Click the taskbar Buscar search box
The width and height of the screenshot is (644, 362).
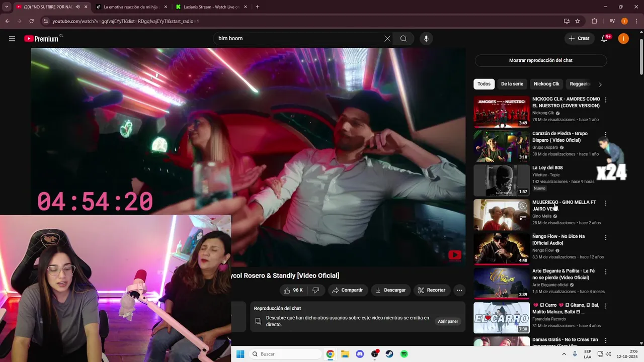(285, 354)
